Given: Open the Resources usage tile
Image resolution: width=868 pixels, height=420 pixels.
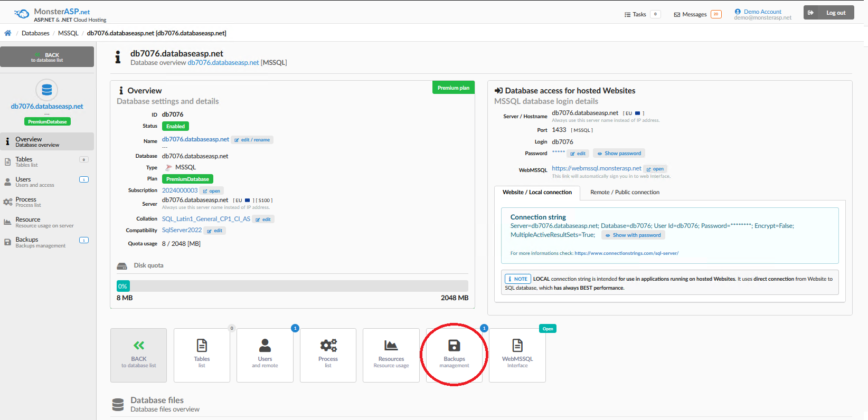Looking at the screenshot, I should click(391, 355).
